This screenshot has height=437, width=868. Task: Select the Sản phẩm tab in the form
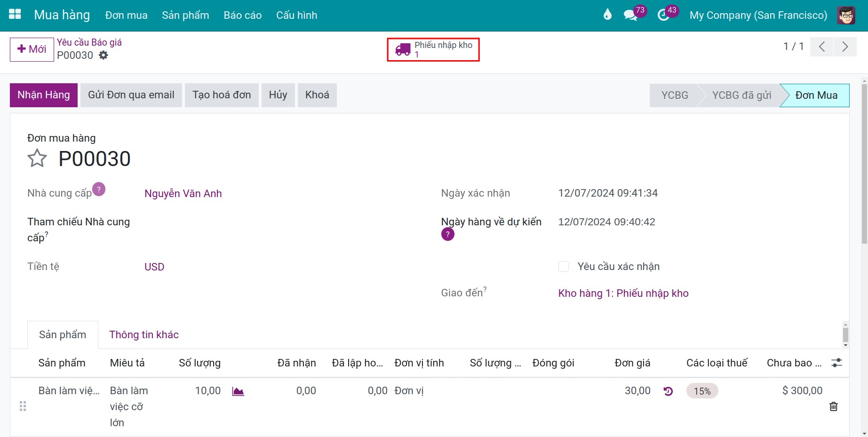point(63,334)
